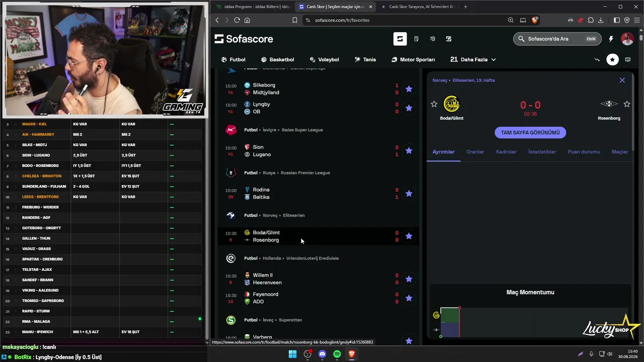This screenshot has width=644, height=362.
Task: Click the TAM SAYFA GÖRÜNÜMÜ button
Action: [x=530, y=133]
